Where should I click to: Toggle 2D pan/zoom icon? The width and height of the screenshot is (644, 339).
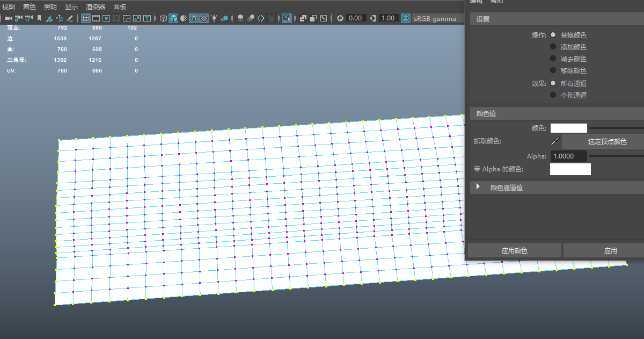(x=60, y=18)
